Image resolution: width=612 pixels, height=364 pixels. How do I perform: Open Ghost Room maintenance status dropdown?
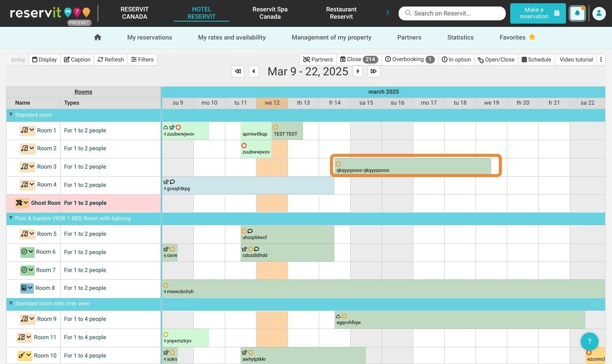click(22, 203)
